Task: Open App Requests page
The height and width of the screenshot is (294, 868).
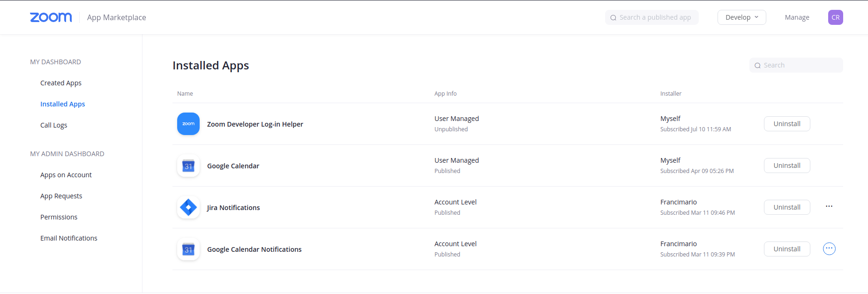Action: point(61,196)
